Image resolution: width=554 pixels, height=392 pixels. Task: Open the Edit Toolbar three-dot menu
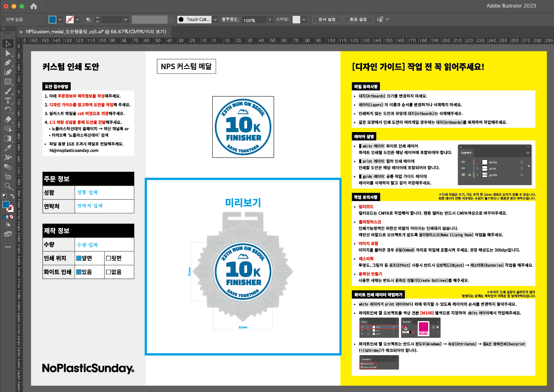click(8, 247)
